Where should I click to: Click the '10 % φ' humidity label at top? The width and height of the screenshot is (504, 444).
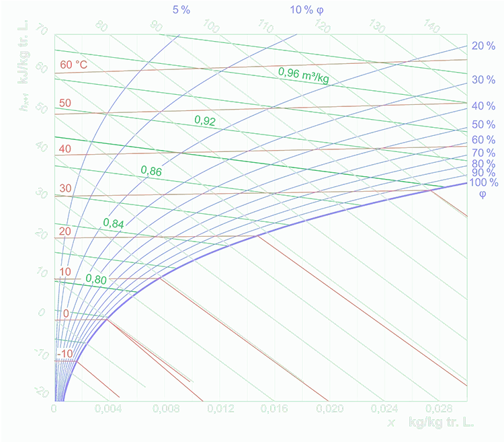[306, 10]
